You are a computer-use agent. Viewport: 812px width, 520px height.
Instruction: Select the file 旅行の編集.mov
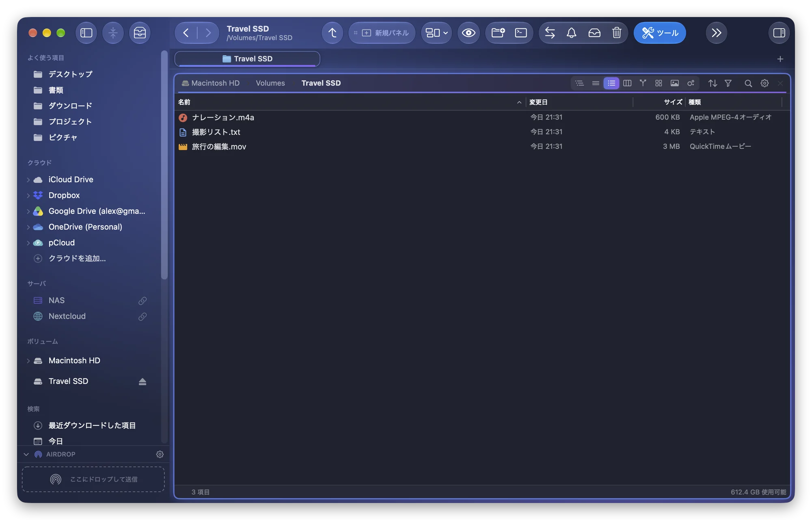tap(482, 147)
